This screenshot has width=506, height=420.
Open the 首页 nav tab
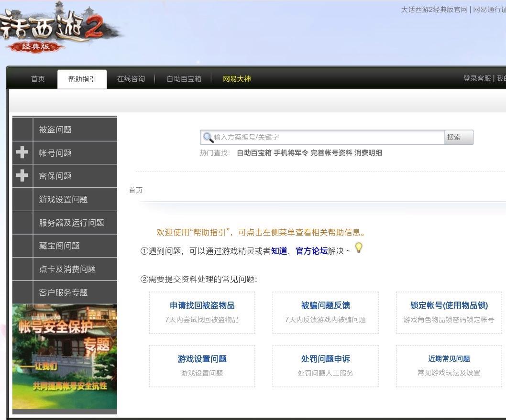38,79
